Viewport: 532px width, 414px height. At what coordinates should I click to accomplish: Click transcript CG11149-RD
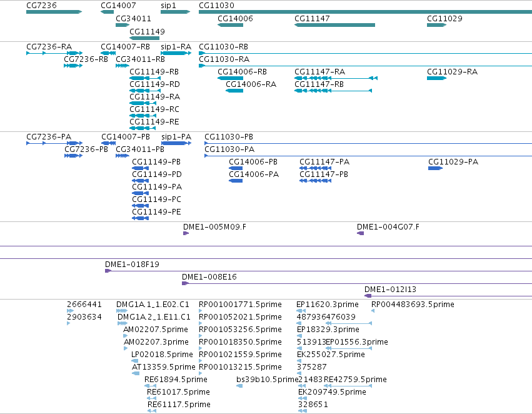point(145,91)
